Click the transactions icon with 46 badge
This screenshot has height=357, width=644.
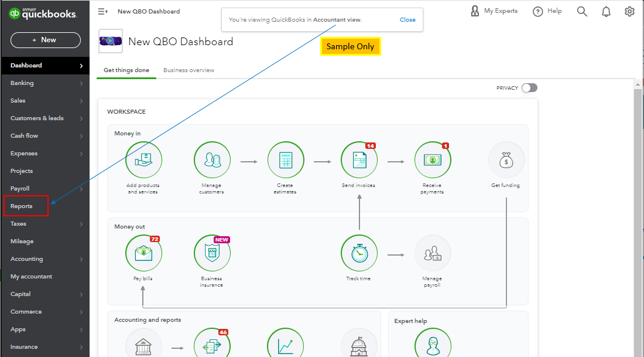coord(212,342)
